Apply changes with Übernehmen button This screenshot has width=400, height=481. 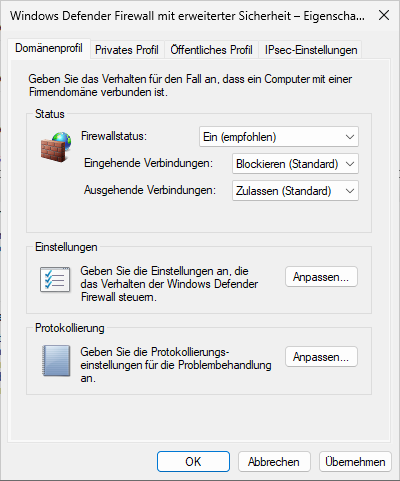click(355, 462)
